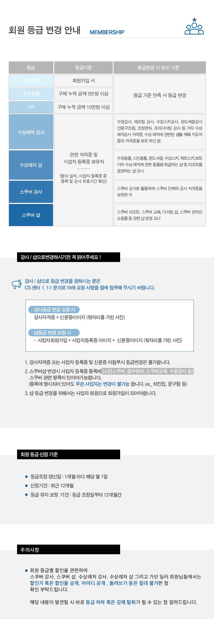
Task: Click the 강사등급 변경 요청 시 pill label
Action: (x=54, y=310)
